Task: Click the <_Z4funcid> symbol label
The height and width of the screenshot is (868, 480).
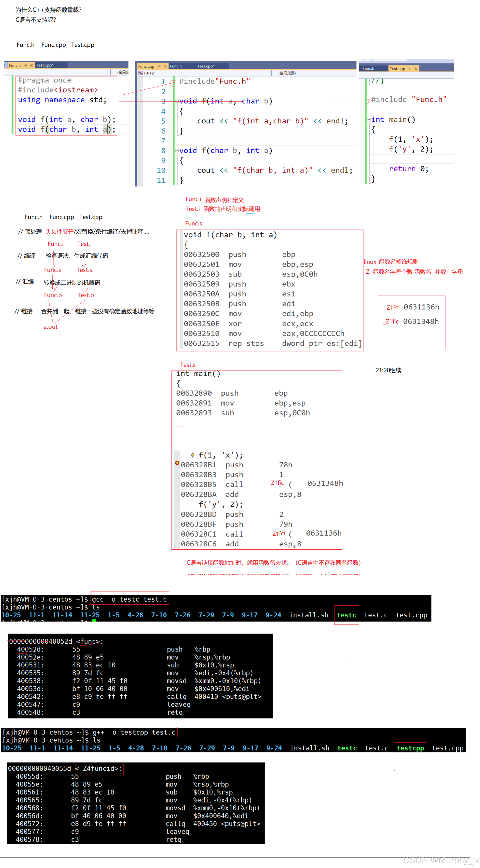Action: (x=98, y=768)
